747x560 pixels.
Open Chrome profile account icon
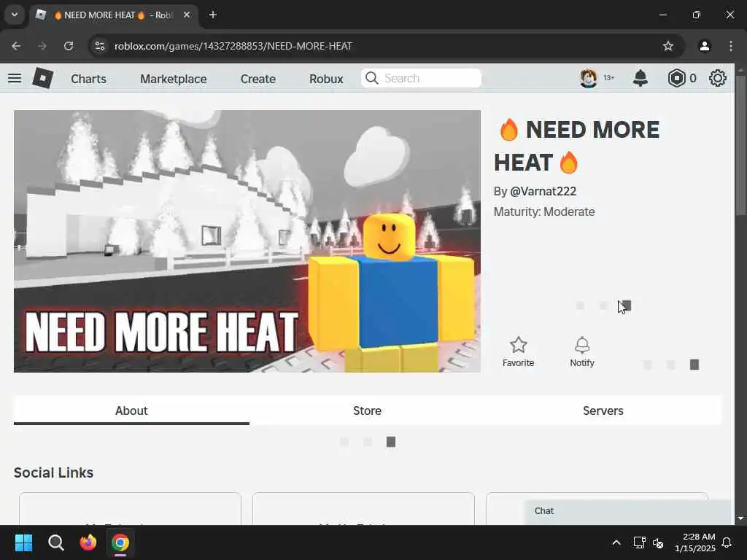(x=705, y=46)
